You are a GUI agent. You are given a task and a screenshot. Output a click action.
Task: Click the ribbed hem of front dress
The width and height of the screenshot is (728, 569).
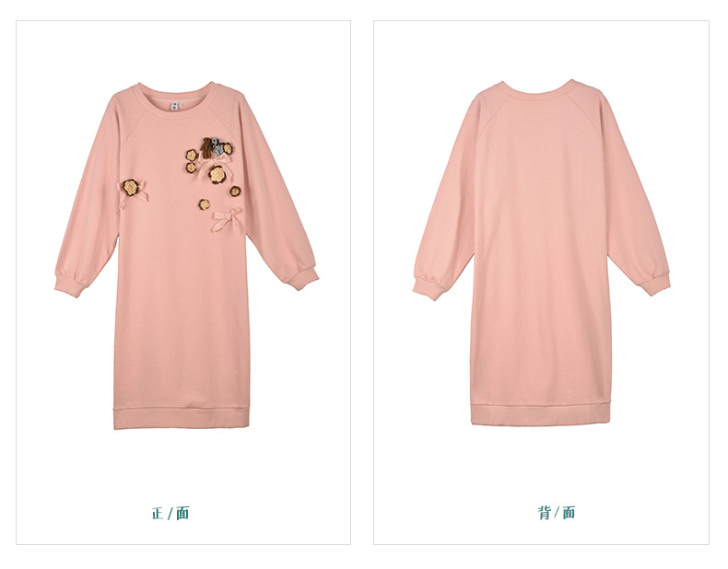182,418
